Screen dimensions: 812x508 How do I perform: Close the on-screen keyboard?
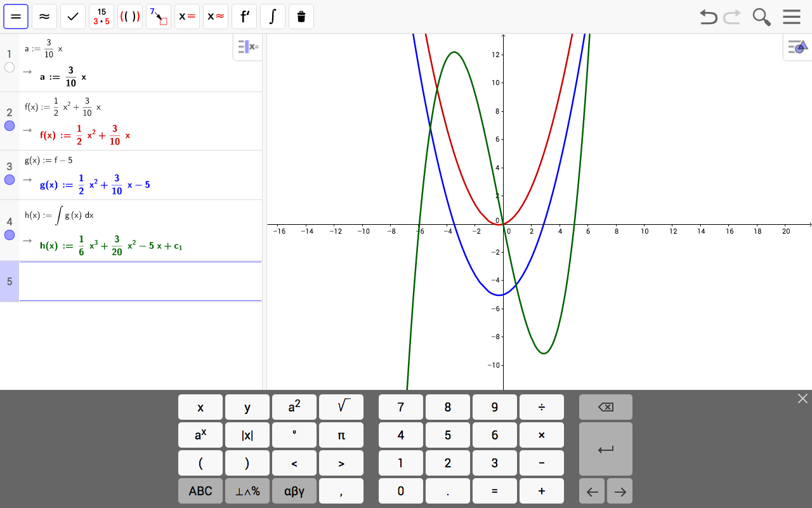(x=802, y=398)
